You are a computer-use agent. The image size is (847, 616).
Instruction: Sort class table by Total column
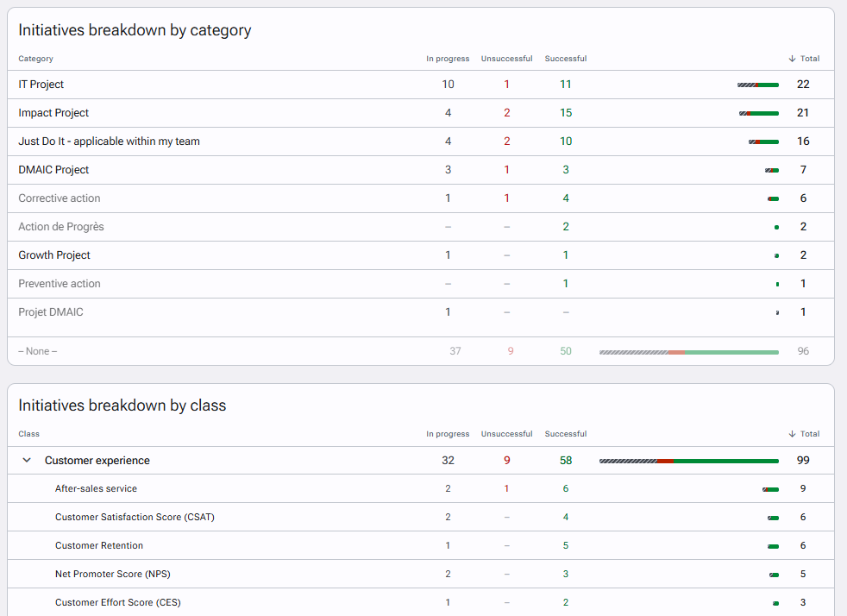804,434
